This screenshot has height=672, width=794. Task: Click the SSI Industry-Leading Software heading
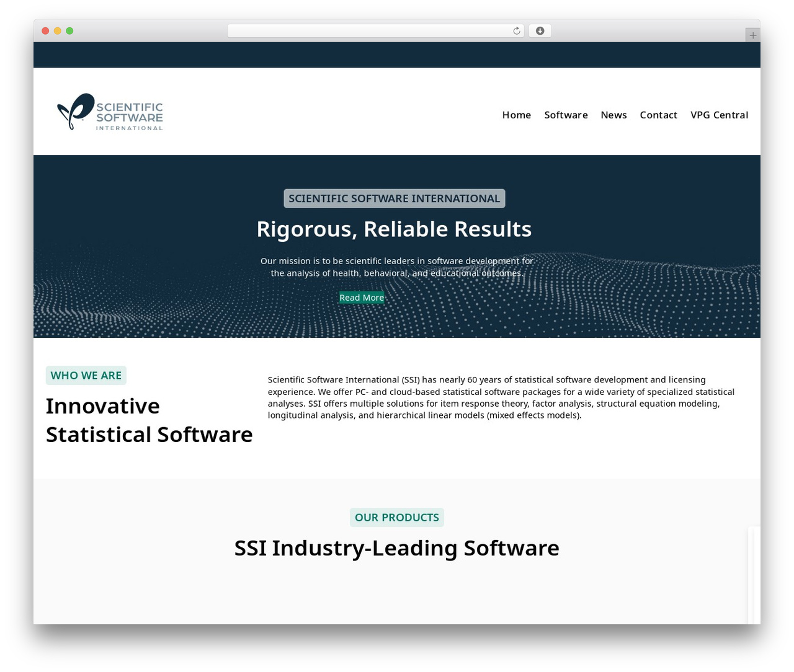397,548
